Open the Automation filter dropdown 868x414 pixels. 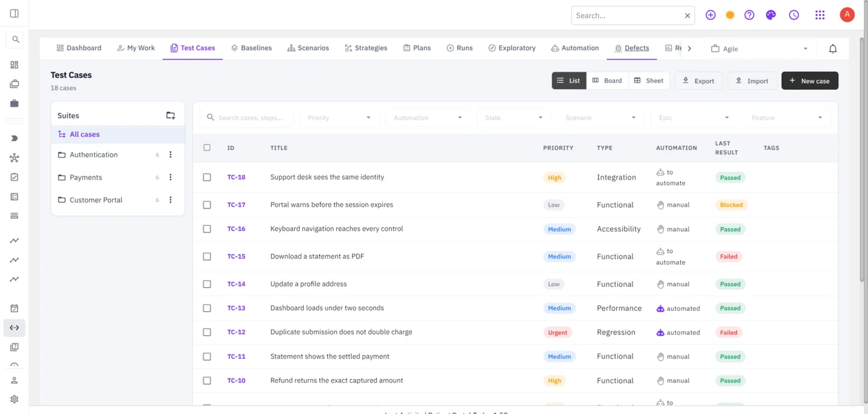(428, 118)
